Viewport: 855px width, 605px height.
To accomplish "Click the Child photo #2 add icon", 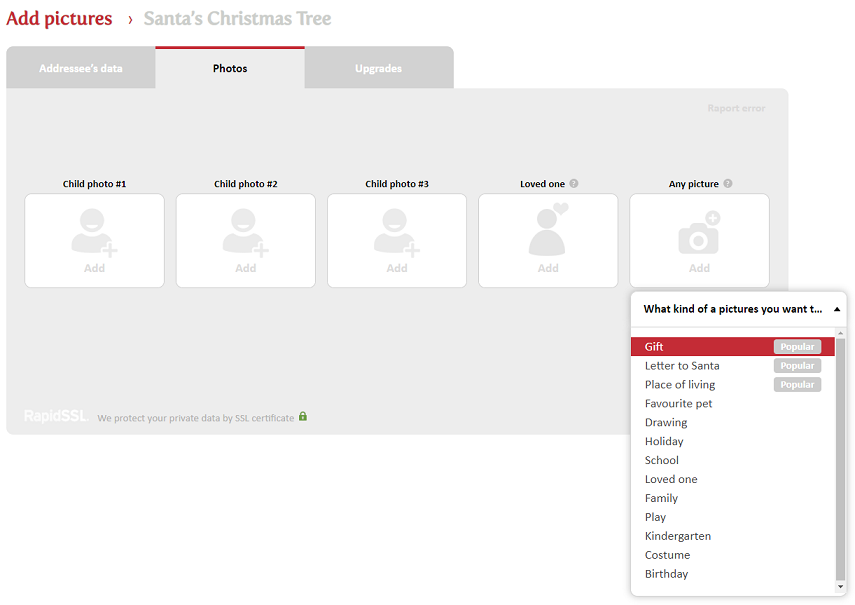I will (x=245, y=233).
